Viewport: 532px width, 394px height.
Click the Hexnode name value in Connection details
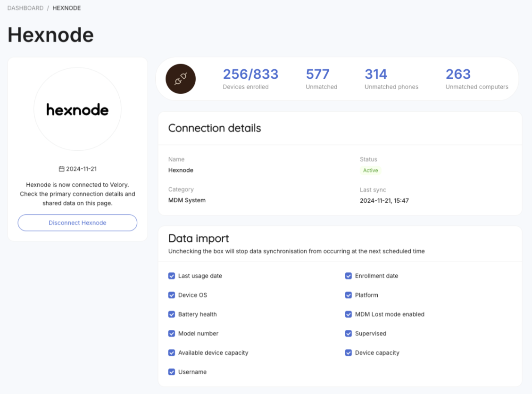[x=181, y=170]
